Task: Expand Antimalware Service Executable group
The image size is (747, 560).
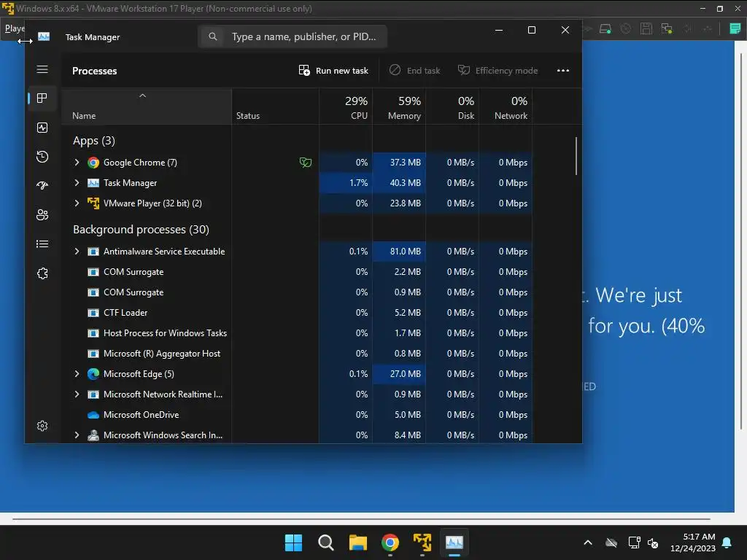Action: coord(77,252)
